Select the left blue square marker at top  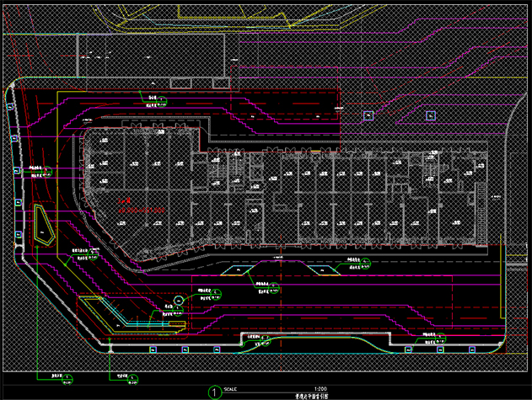click(x=368, y=115)
